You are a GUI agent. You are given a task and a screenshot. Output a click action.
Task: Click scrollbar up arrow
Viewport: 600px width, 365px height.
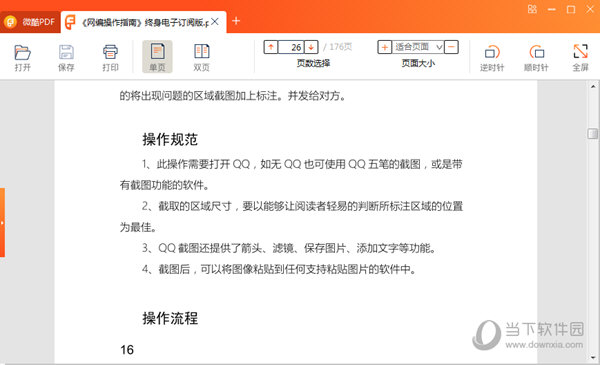coord(593,86)
